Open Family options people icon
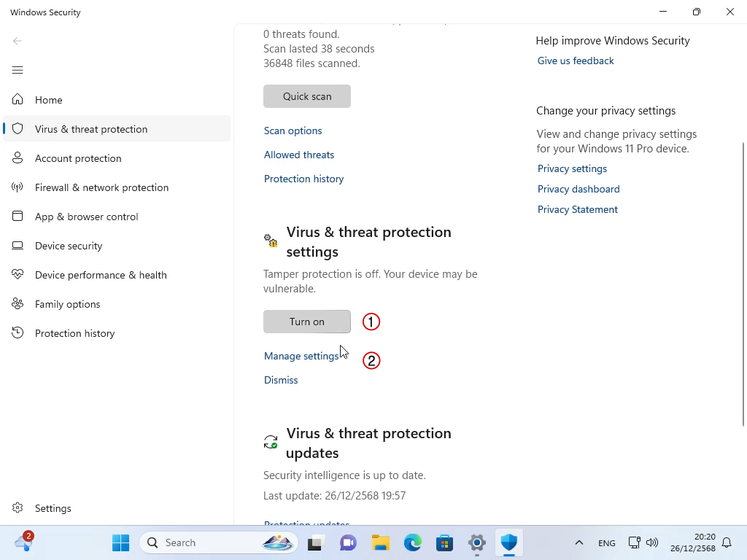Viewport: 747px width, 560px height. (18, 304)
